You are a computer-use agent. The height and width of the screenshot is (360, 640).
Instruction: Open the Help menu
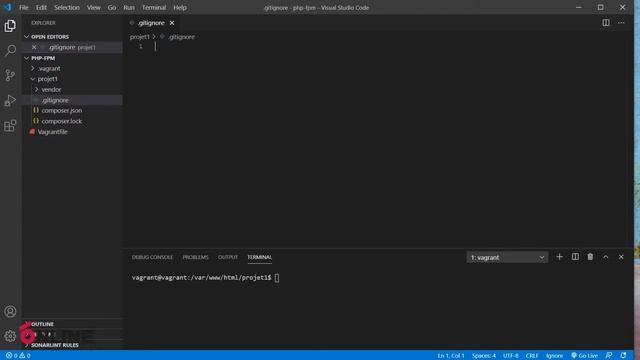pos(180,7)
